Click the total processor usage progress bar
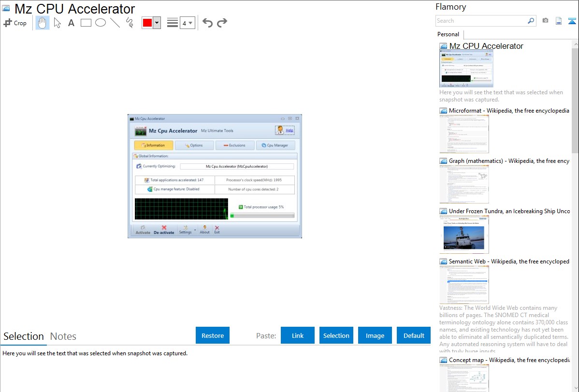 [x=262, y=216]
